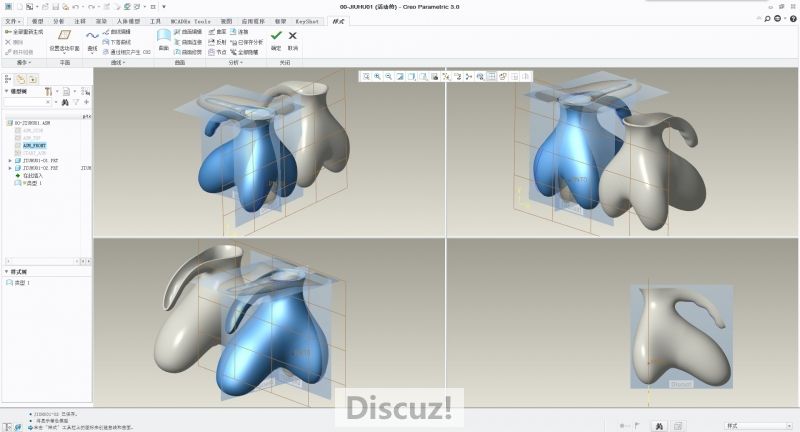Screen dimensions: 800x432
Task: Switch to 人体模型 Manikin tab
Action: (x=128, y=21)
